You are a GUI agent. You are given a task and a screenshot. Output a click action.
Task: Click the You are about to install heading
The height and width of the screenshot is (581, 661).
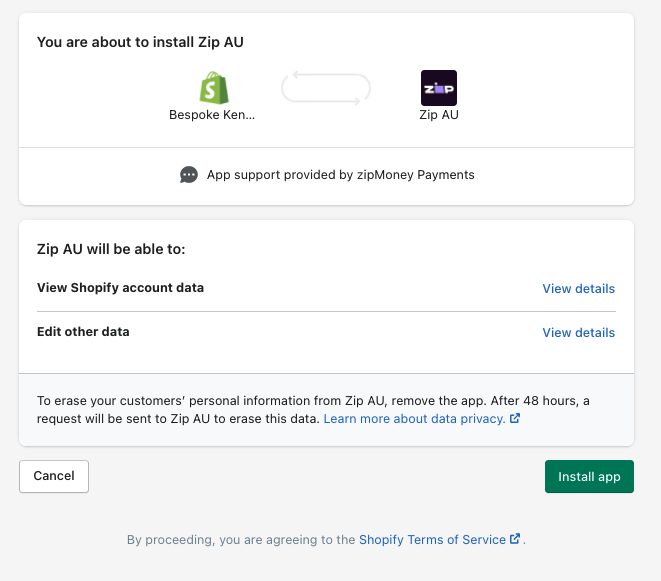pos(140,42)
